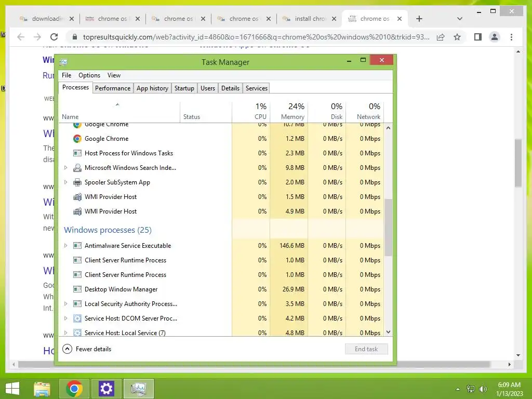Click the clock showing 6:09 AM
The height and width of the screenshot is (399, 532).
click(509, 389)
